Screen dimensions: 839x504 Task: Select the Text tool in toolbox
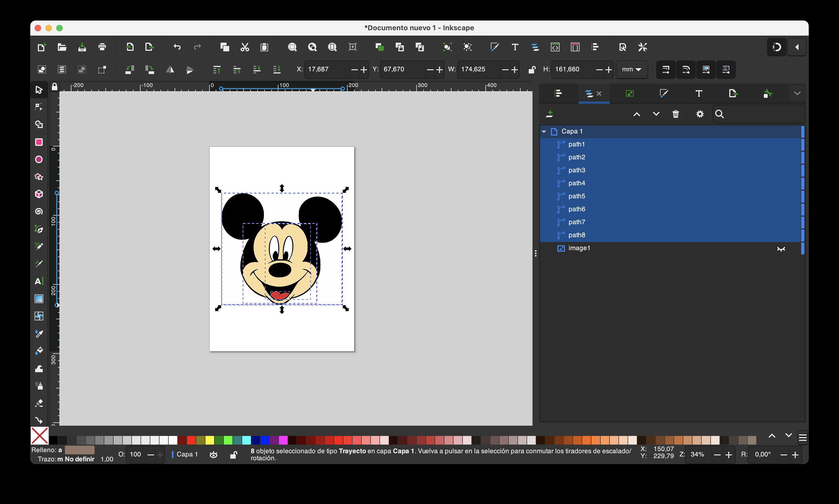click(39, 281)
